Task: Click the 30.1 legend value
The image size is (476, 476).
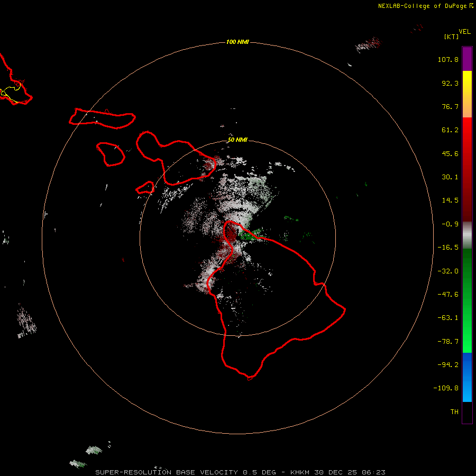Action: 450,177
